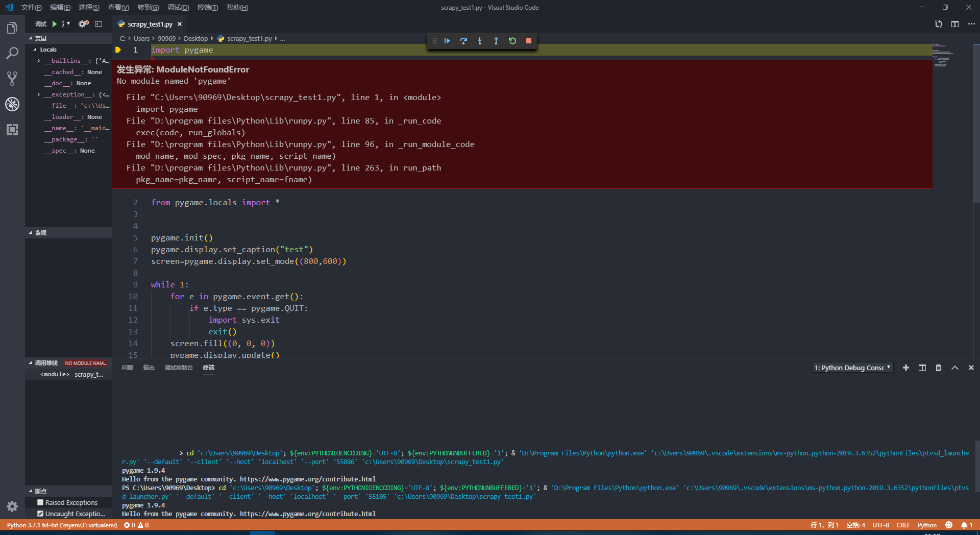This screenshot has width=980, height=535.
Task: Click the Desktop breadcrumb segment
Action: click(x=195, y=38)
